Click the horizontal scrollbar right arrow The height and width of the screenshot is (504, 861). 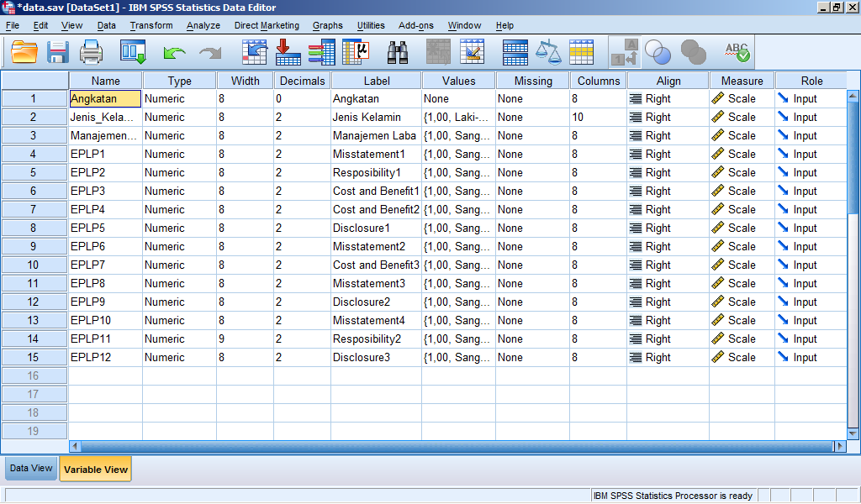pos(840,446)
